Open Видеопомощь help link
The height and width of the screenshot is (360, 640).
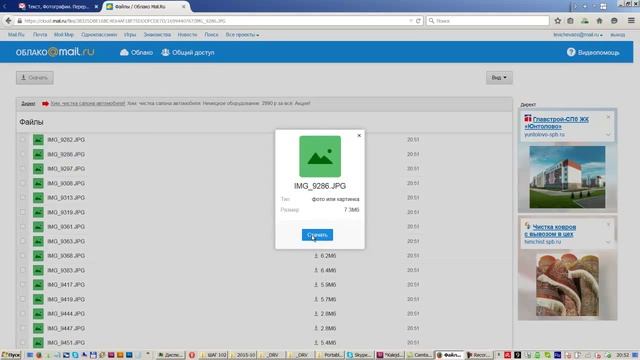pos(593,53)
